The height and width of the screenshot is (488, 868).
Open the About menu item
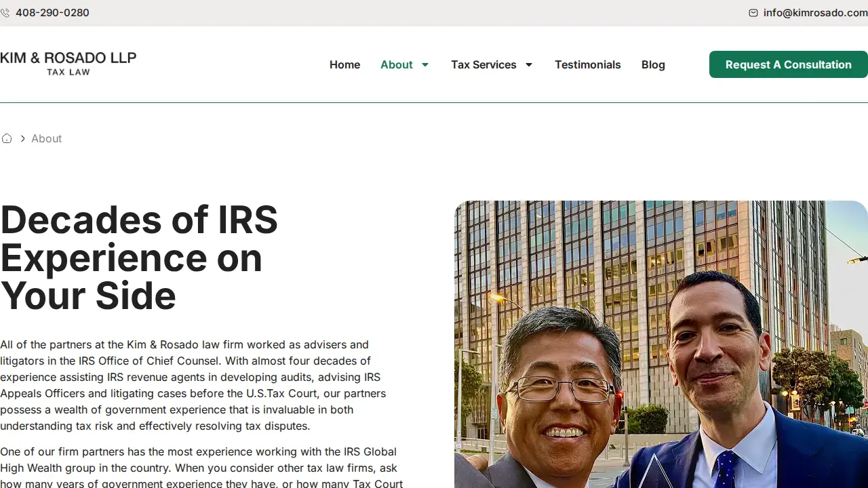coord(396,64)
